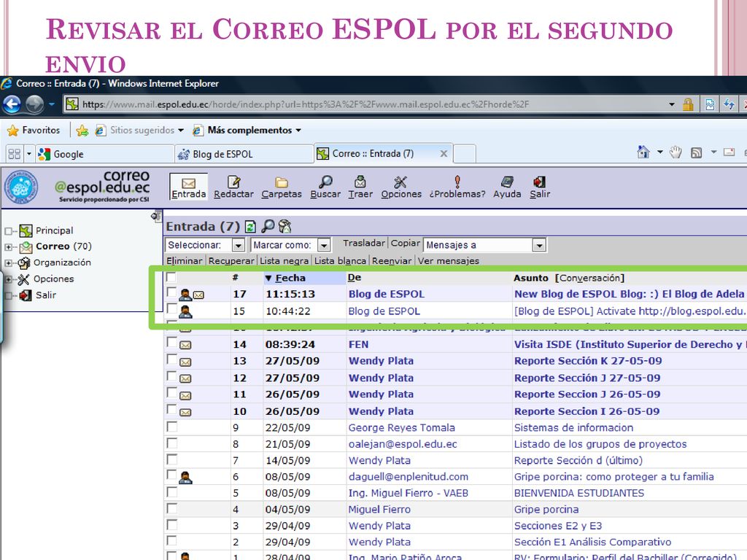Click the Salir exit toolbar icon

pyautogui.click(x=539, y=182)
